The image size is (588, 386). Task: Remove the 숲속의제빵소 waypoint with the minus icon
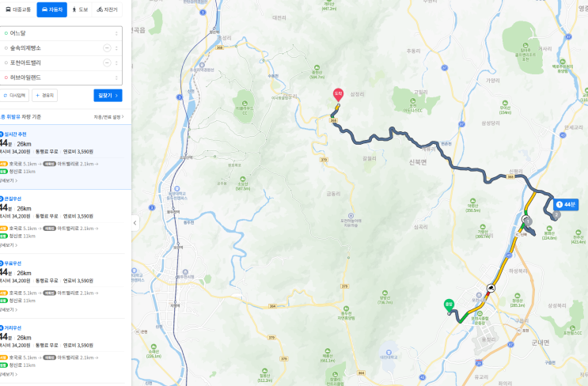pyautogui.click(x=107, y=48)
